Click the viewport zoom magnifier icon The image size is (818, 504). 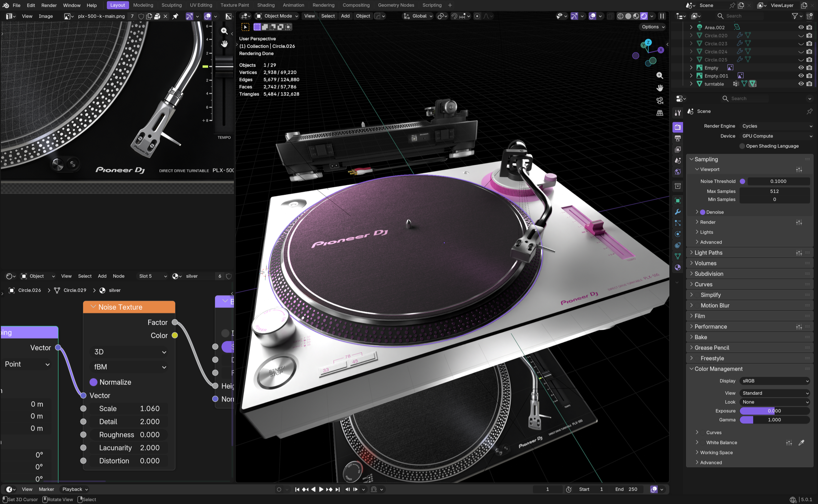tap(660, 75)
